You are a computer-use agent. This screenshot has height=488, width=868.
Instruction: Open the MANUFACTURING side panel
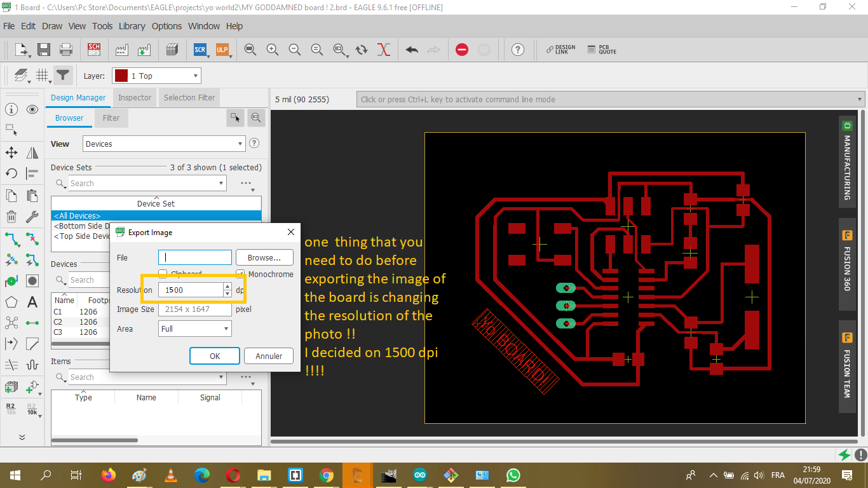tap(846, 160)
